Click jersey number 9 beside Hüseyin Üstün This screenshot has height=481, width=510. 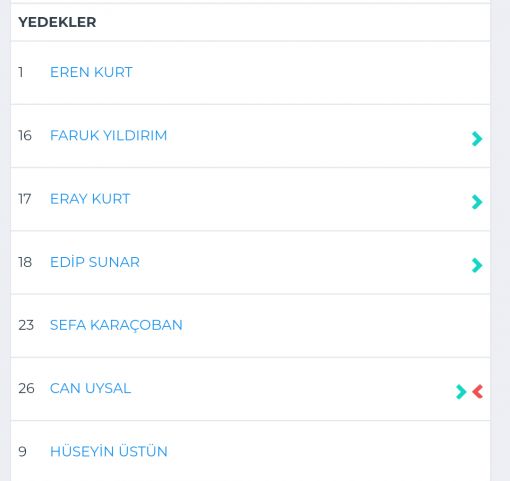click(x=22, y=452)
